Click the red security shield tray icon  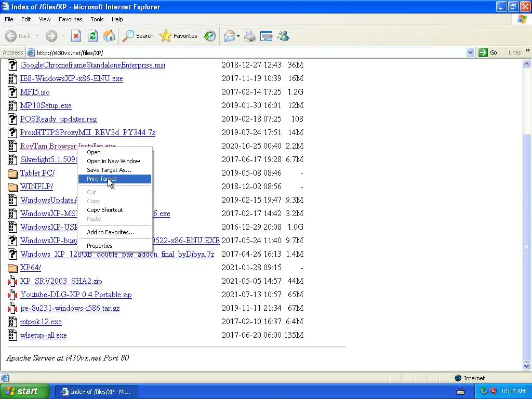coord(494,392)
